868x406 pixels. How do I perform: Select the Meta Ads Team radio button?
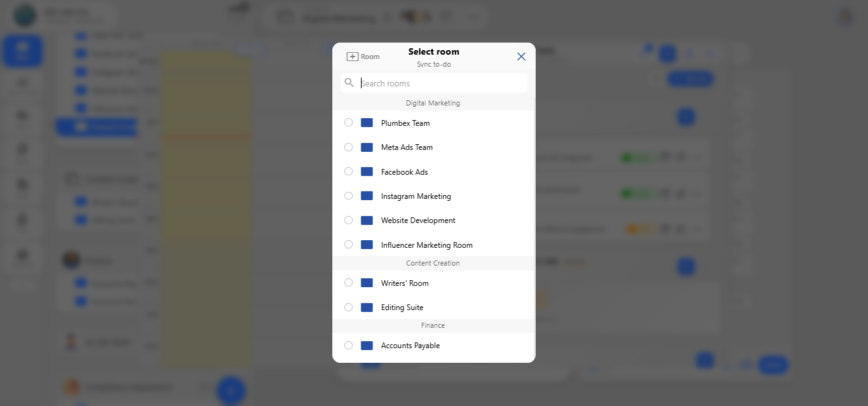tap(348, 147)
